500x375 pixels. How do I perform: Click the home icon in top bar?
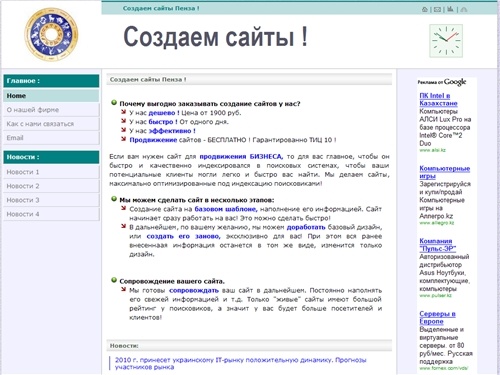click(424, 9)
